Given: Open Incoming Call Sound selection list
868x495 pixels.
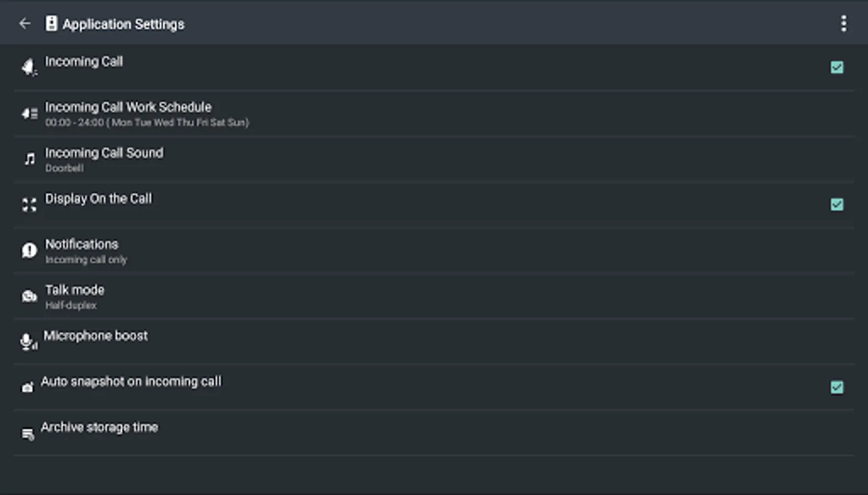Looking at the screenshot, I should click(x=104, y=159).
